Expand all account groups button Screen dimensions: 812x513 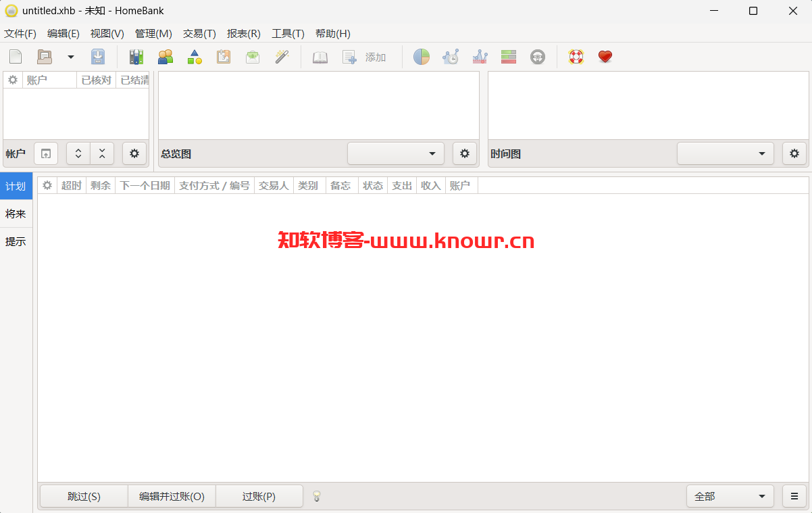(x=78, y=153)
